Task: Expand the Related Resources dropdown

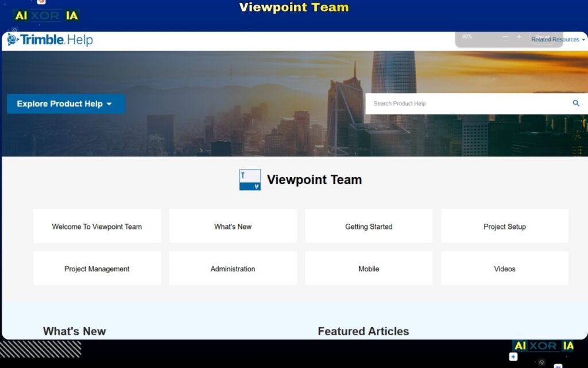Action: pos(555,39)
